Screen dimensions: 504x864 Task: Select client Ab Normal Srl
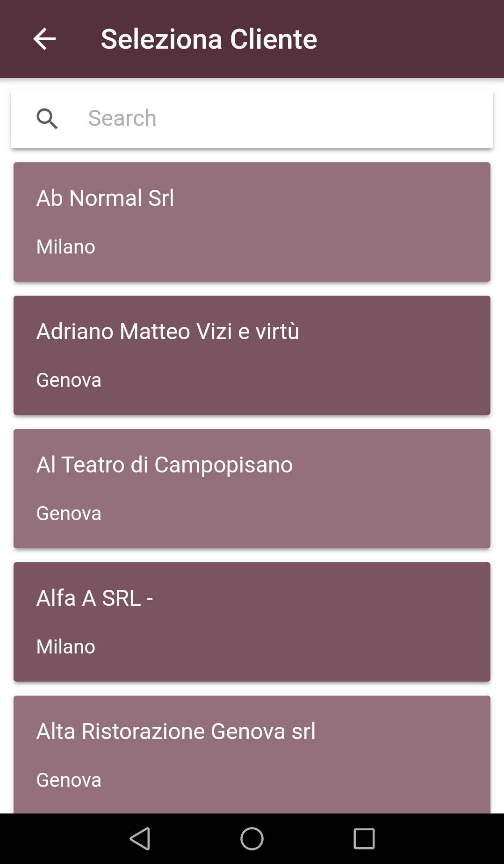click(106, 198)
